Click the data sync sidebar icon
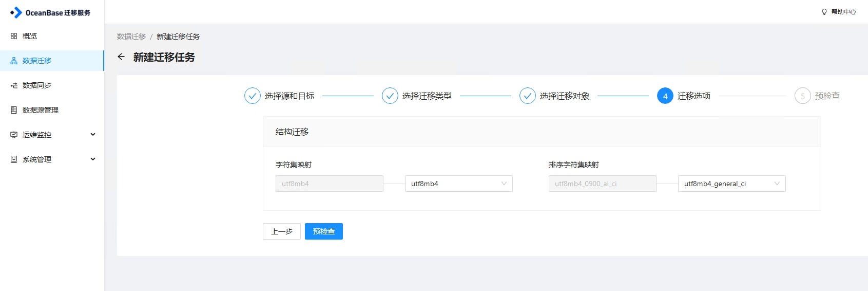Image resolution: width=868 pixels, height=291 pixels. pos(14,85)
